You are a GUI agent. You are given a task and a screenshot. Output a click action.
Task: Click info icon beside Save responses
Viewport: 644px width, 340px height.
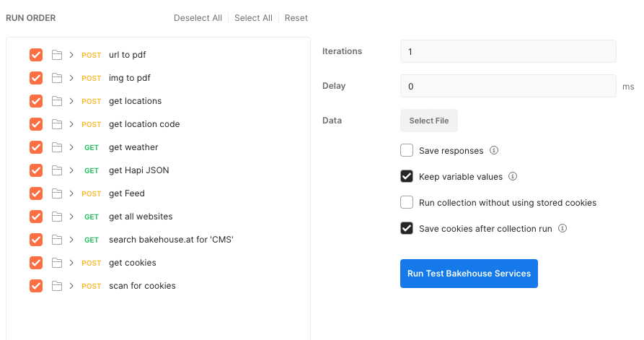click(494, 151)
